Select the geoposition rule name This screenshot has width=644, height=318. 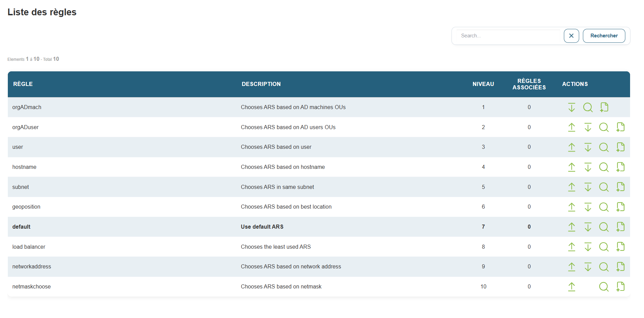pos(26,207)
